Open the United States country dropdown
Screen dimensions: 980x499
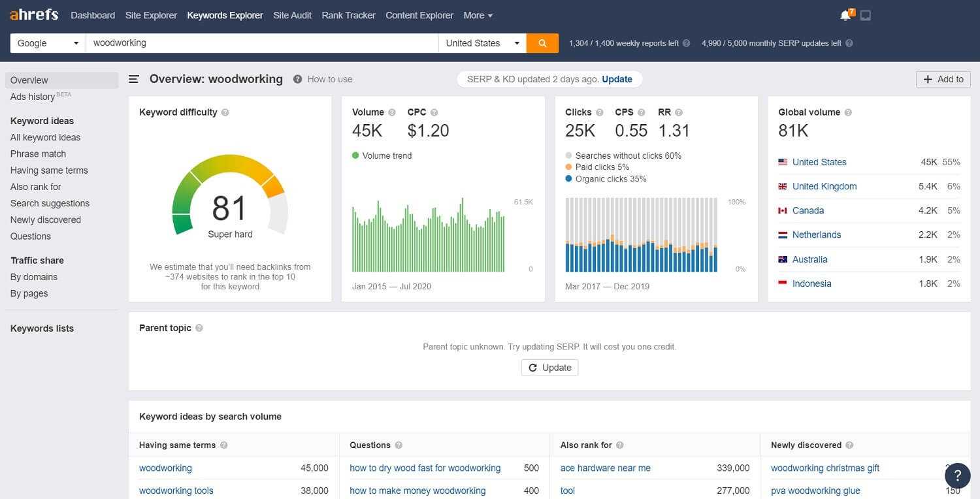(482, 43)
